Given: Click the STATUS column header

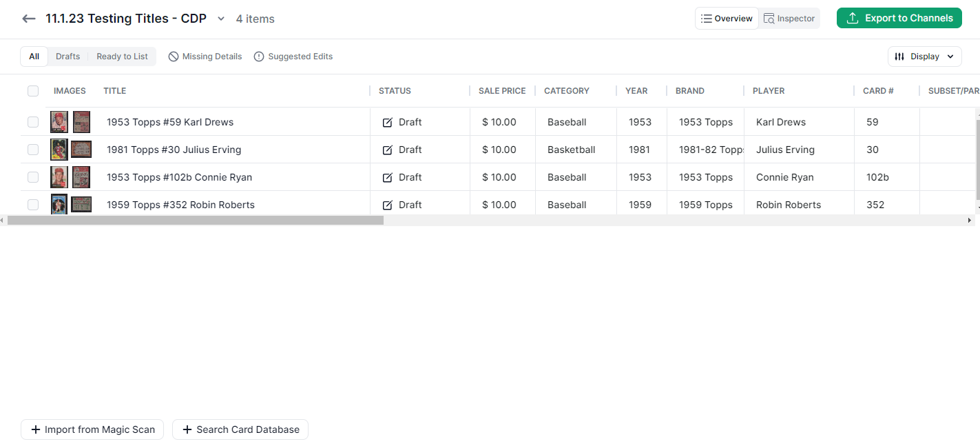Looking at the screenshot, I should tap(395, 91).
